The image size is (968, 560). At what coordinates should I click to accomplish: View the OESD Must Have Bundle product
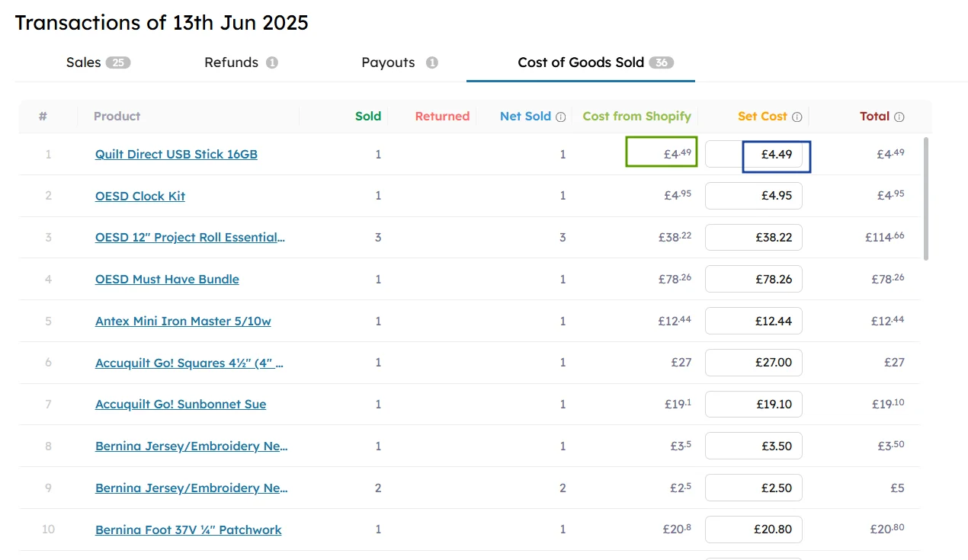click(167, 279)
